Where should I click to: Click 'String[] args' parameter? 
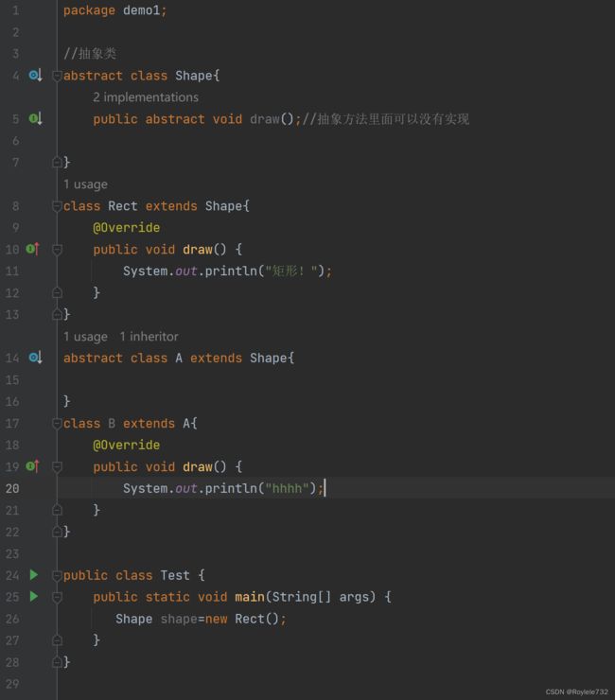click(x=321, y=597)
